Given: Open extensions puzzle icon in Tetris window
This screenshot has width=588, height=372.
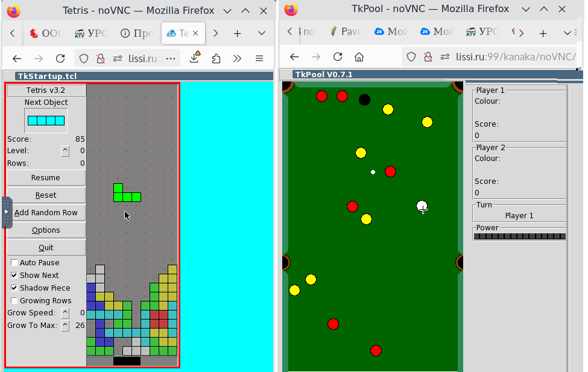Looking at the screenshot, I should pos(216,58).
